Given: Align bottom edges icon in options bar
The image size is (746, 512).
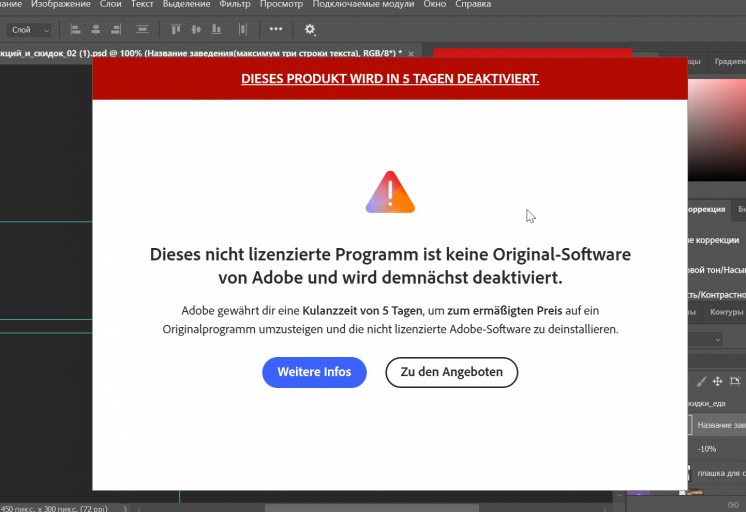Looking at the screenshot, I should coord(216,30).
